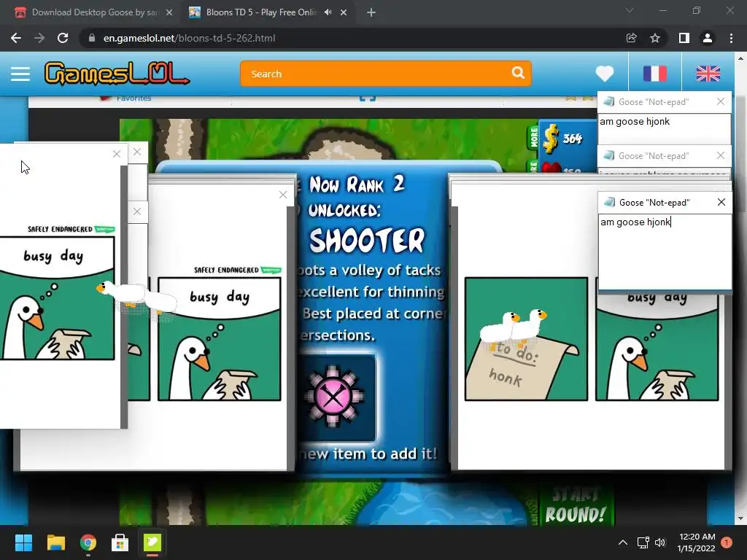Click the Favorites link above the game
This screenshot has height=560, width=747.
133,98
